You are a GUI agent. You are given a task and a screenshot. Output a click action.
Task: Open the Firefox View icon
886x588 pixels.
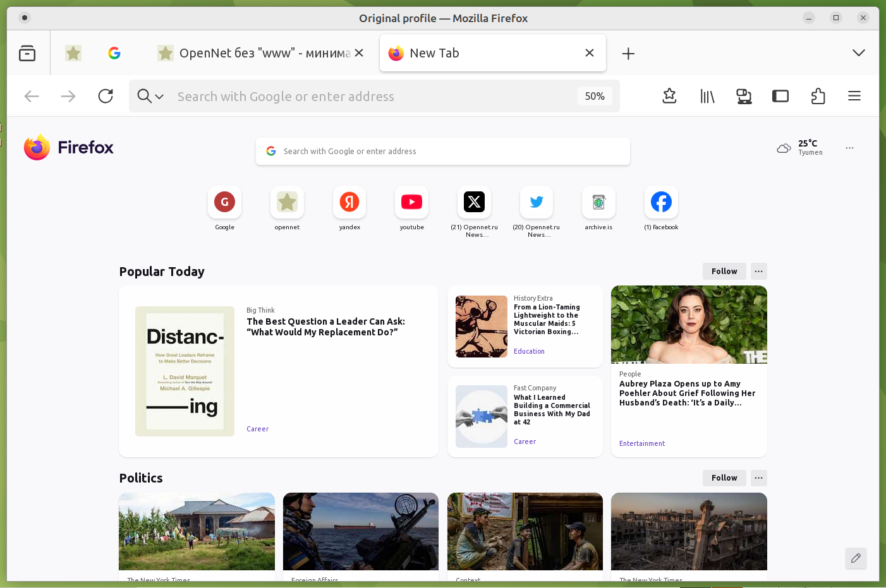click(27, 54)
